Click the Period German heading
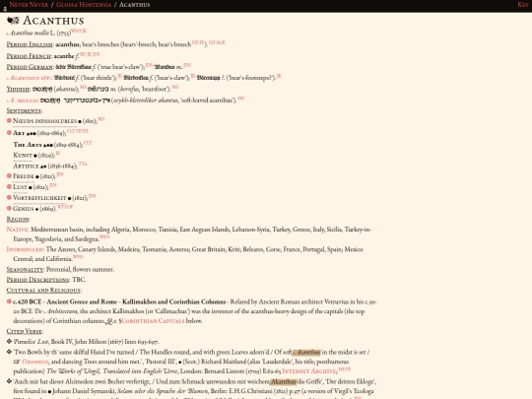The image size is (532, 399). tap(30, 67)
